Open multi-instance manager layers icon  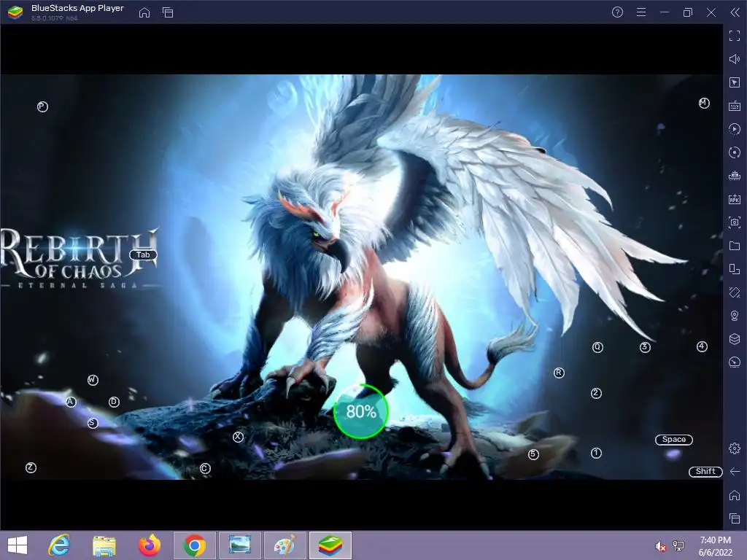[x=735, y=339]
